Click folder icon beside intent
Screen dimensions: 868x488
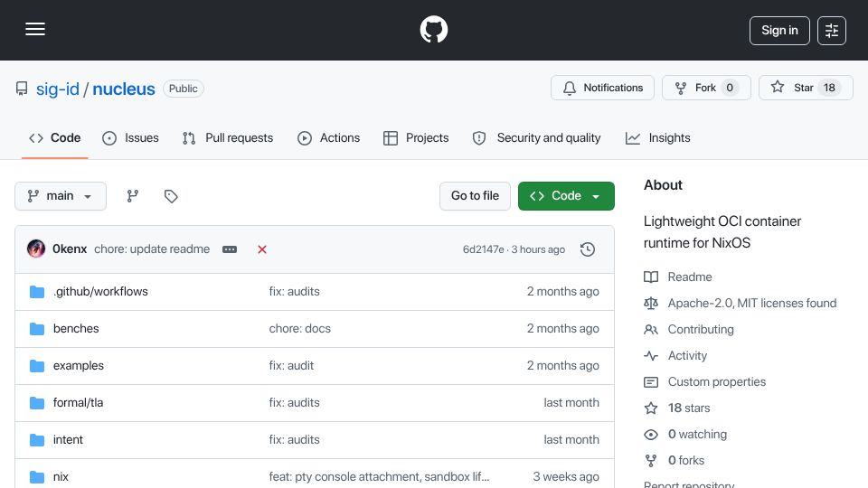[37, 440]
